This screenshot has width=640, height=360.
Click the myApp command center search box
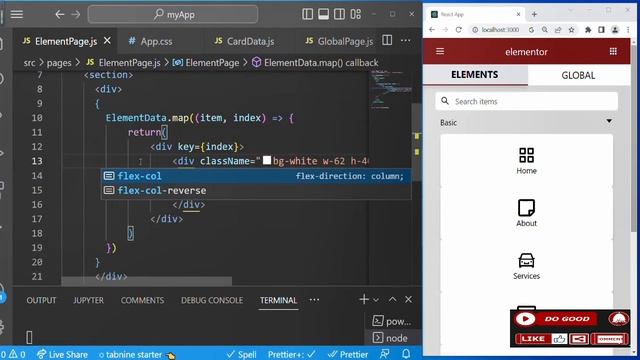173,14
